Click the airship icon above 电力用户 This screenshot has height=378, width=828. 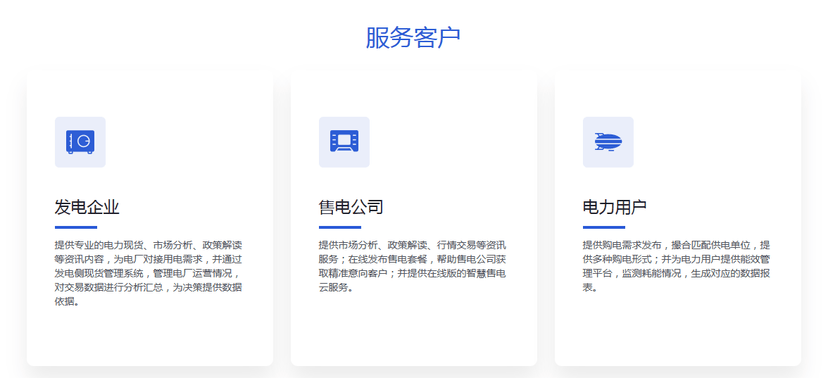(x=608, y=142)
